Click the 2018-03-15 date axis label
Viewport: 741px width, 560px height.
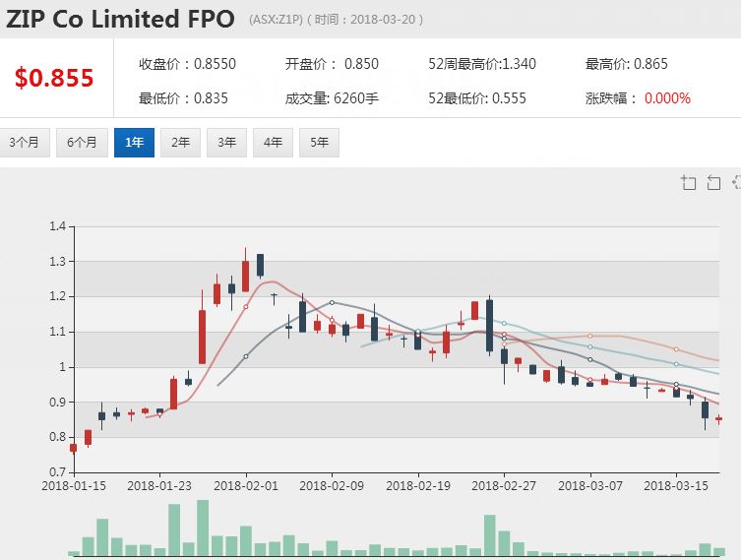point(676,486)
